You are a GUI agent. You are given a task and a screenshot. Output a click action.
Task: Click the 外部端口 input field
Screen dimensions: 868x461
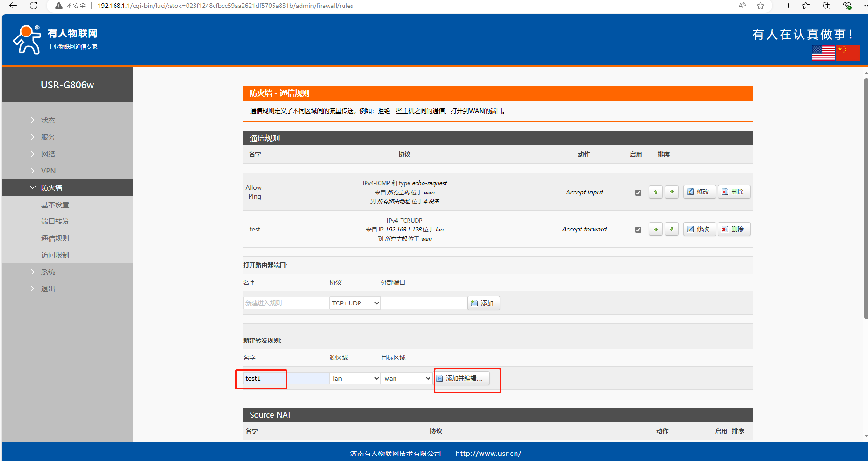424,303
